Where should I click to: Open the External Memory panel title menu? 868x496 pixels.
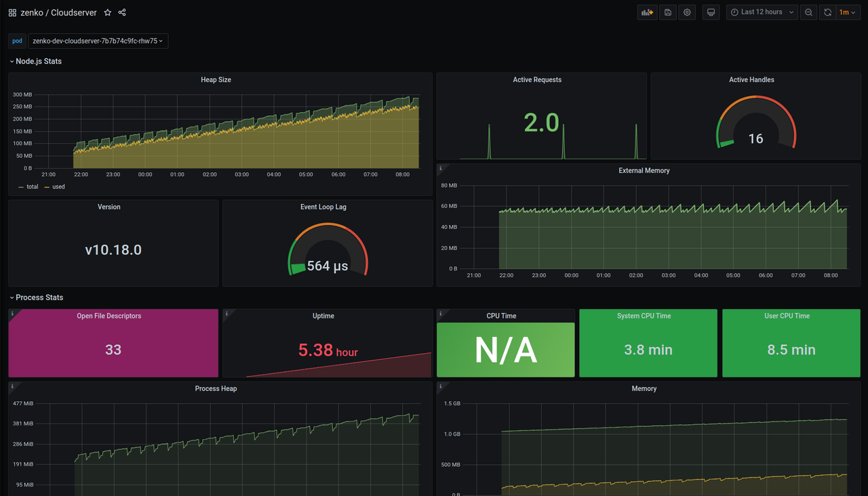click(x=644, y=171)
